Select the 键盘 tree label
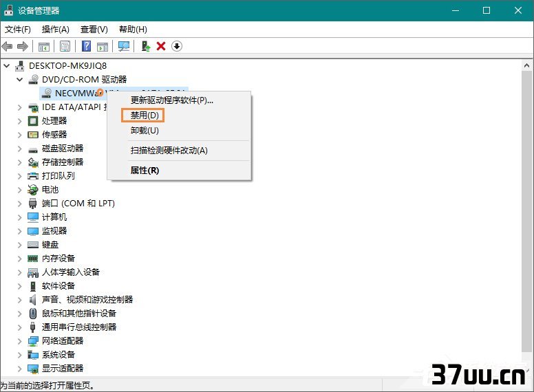The image size is (534, 392). point(50,245)
